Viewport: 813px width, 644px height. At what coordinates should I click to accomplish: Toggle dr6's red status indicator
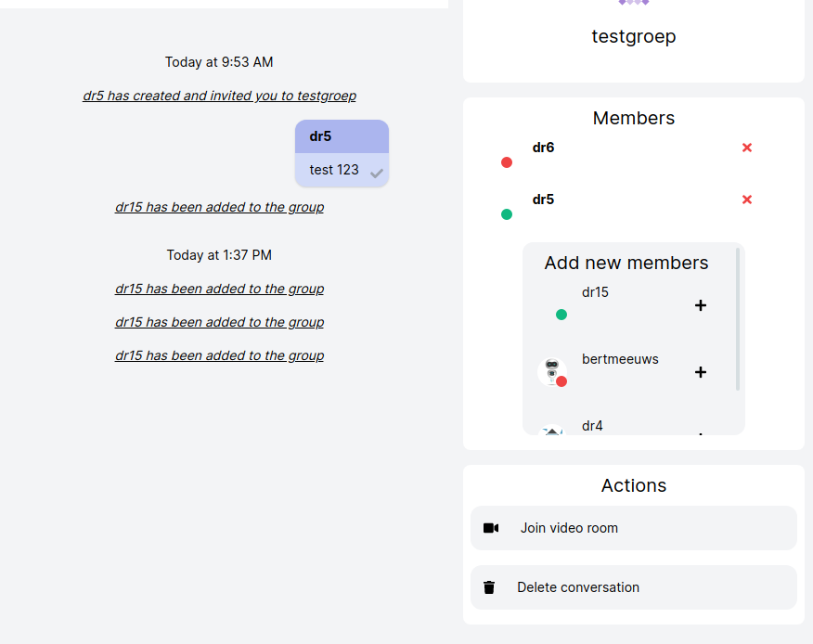[506, 162]
